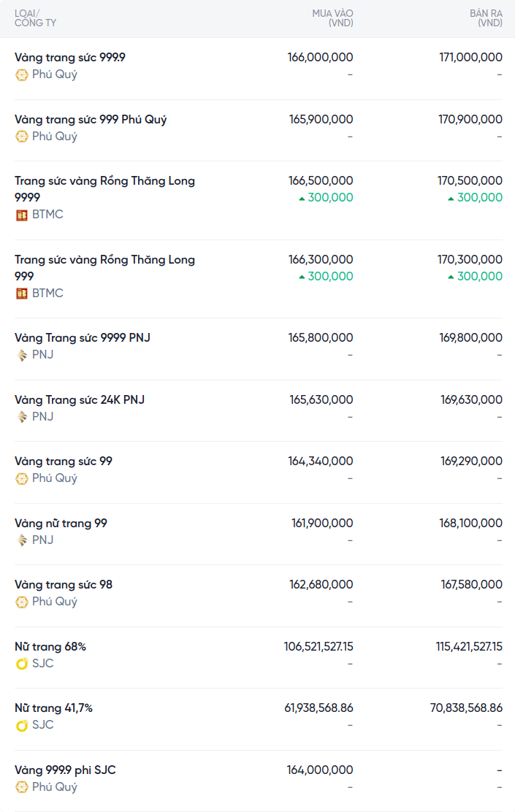Click BTMC logo under Rồng Thăng Long 9999
The width and height of the screenshot is (515, 812).
coord(22,215)
